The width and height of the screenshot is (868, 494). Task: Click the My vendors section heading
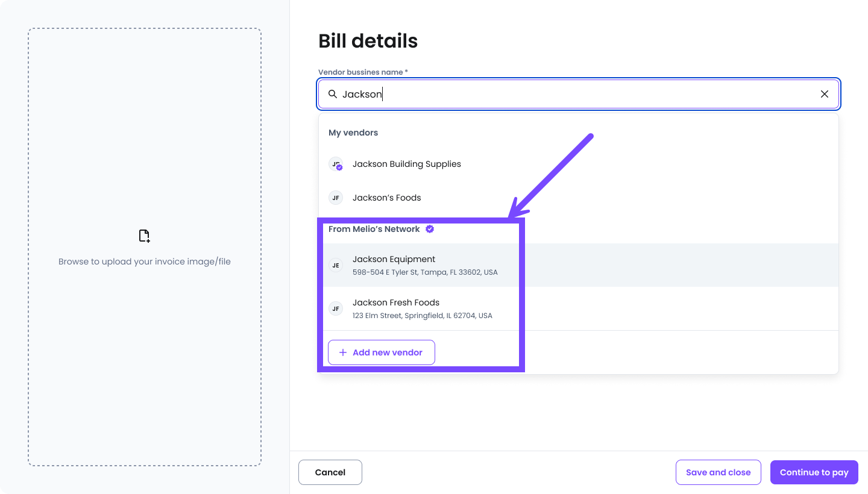coord(353,133)
